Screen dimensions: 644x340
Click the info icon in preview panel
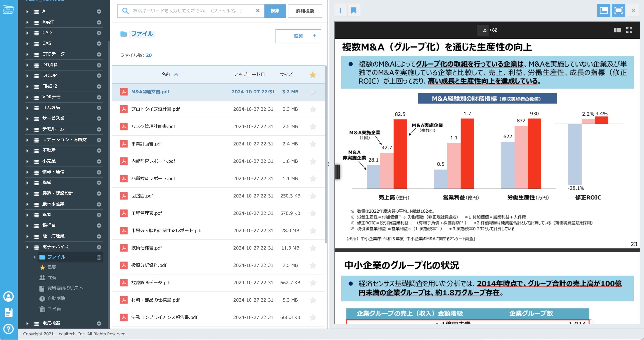(x=340, y=11)
